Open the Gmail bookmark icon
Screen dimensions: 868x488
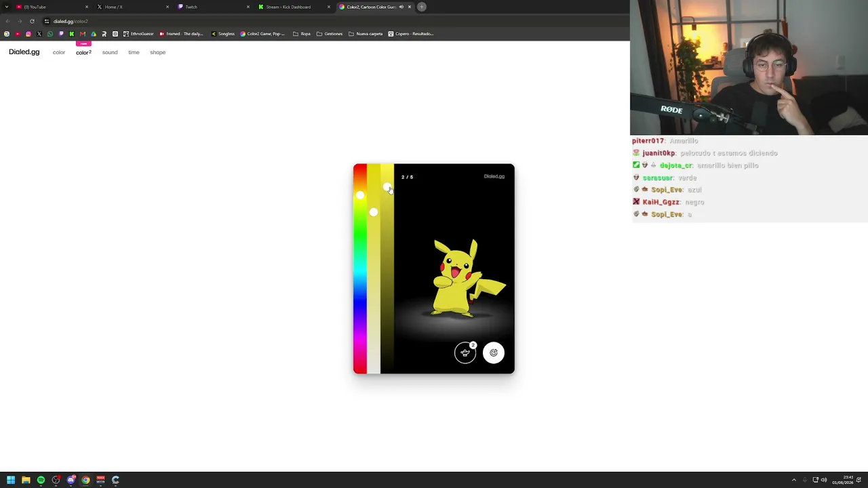(83, 34)
